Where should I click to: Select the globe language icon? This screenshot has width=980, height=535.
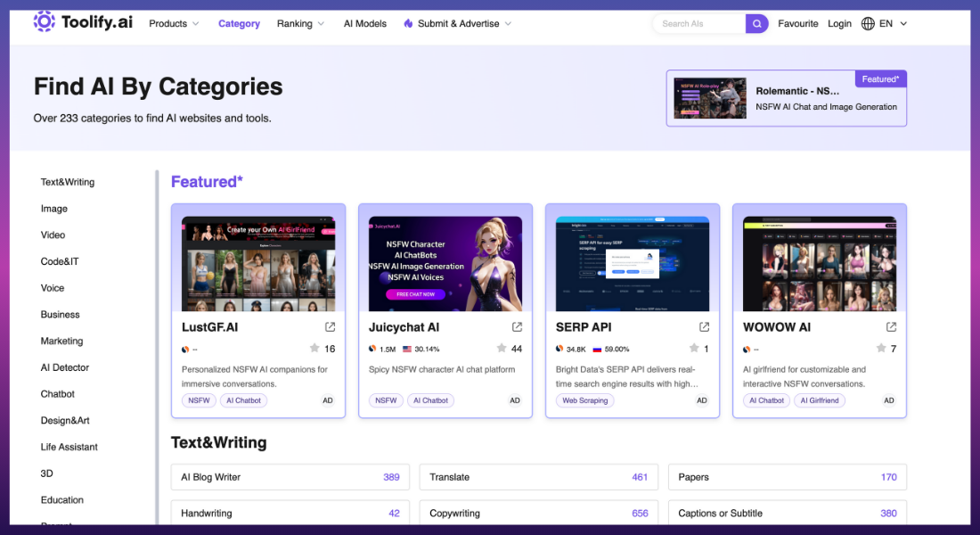(x=868, y=23)
